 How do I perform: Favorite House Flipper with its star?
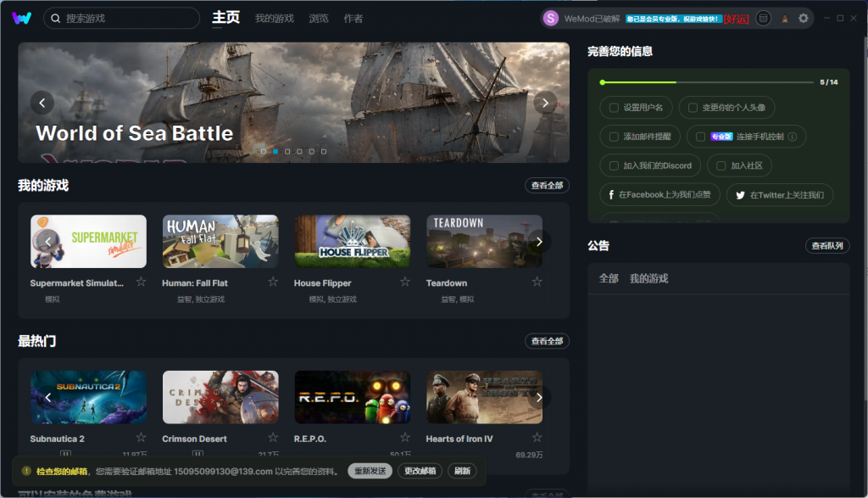tap(405, 282)
